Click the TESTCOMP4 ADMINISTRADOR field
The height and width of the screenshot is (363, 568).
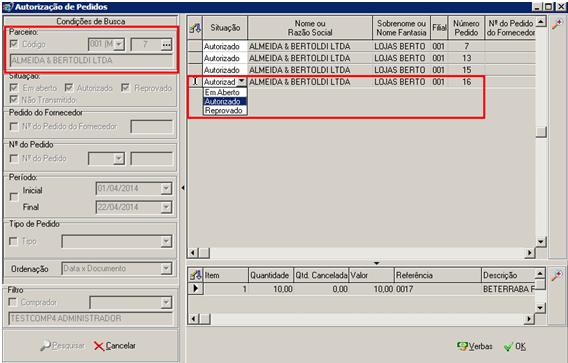(x=91, y=318)
